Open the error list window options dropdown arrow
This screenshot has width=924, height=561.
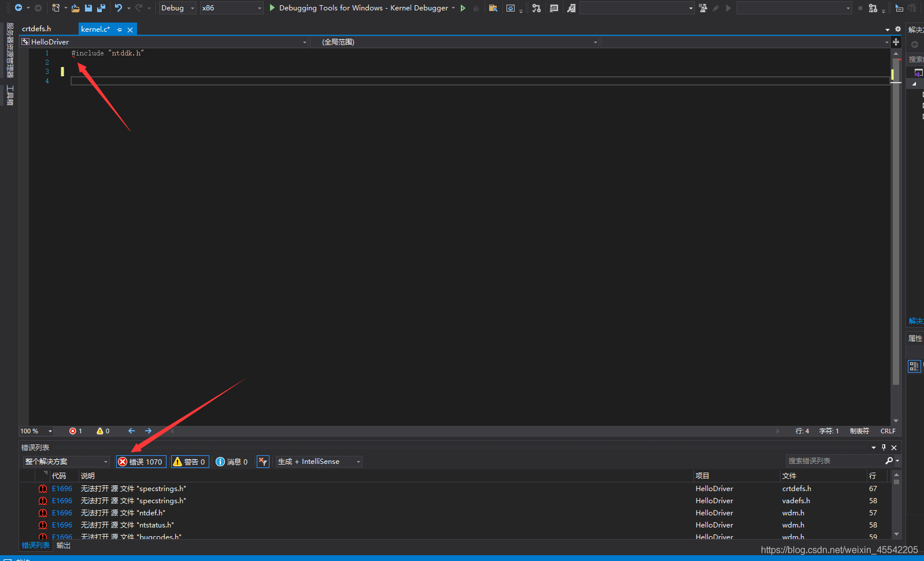[x=874, y=448]
